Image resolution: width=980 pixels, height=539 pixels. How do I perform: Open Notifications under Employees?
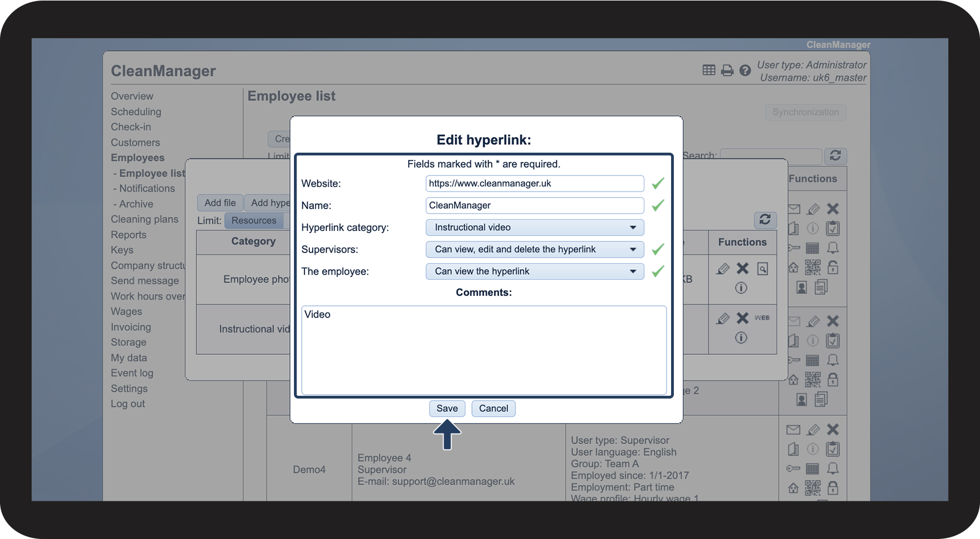tap(147, 189)
